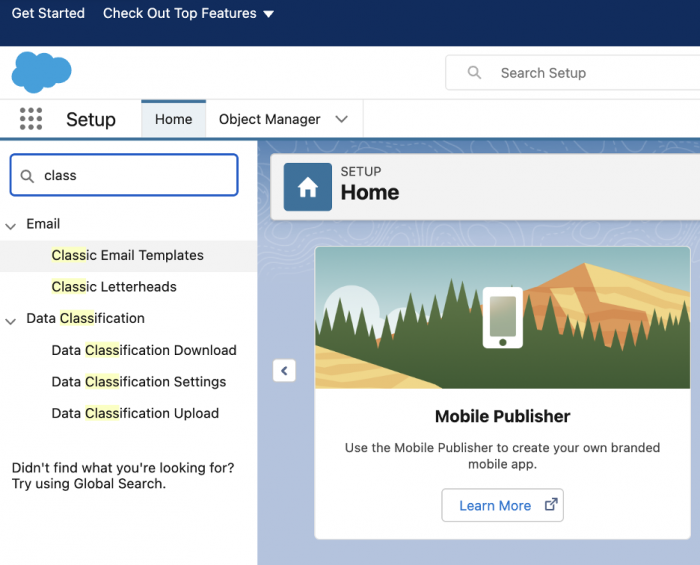This screenshot has height=565, width=700.
Task: Select Classic Letterheads in the sidebar
Action: 114,287
